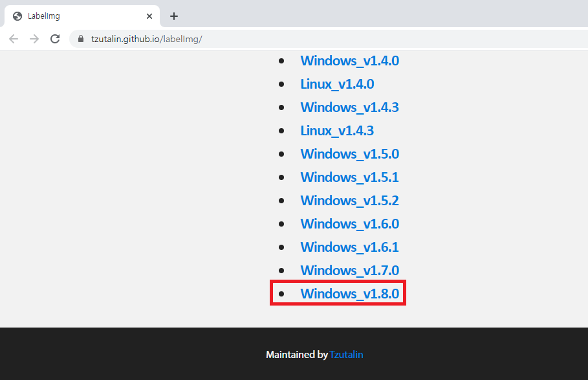Open the Linux_v1.4.0 download link
Image resolution: width=588 pixels, height=380 pixels.
337,84
